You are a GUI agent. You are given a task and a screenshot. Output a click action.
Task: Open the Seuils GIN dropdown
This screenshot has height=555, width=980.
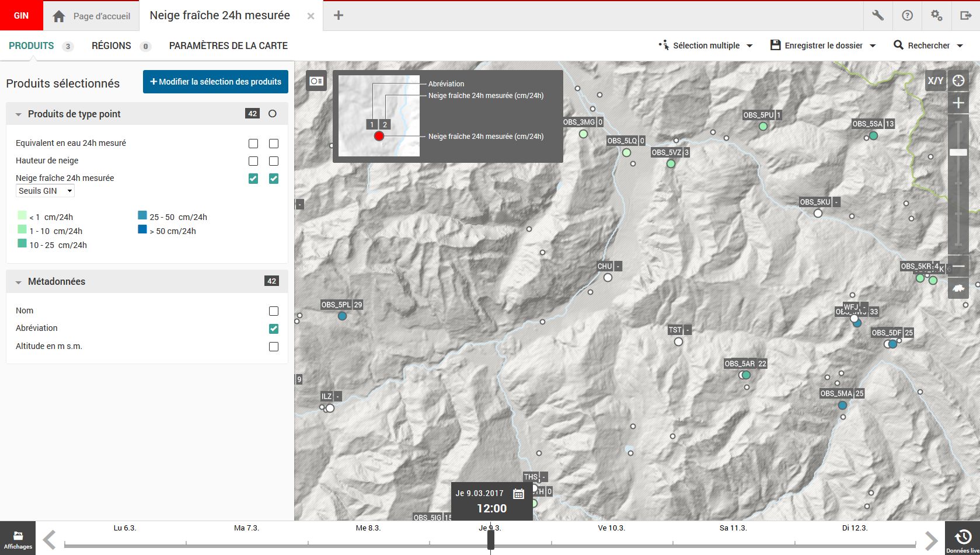click(x=45, y=191)
